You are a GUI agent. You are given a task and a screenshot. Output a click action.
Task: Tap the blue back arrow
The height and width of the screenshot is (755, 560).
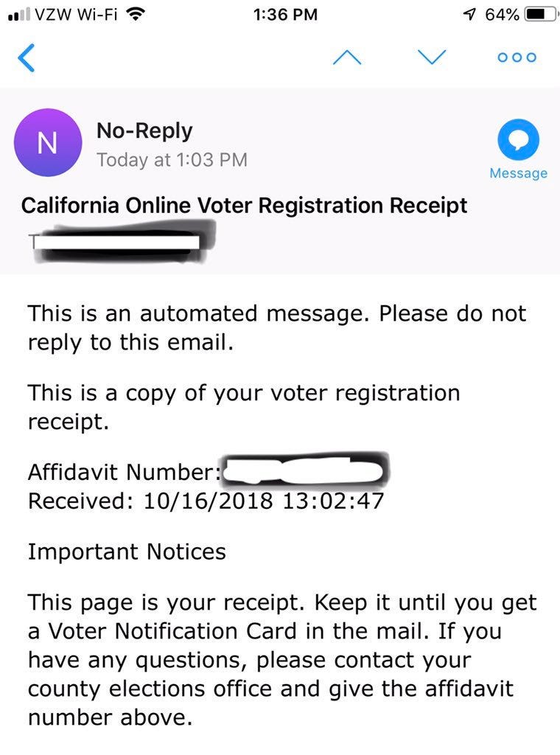pos(26,58)
